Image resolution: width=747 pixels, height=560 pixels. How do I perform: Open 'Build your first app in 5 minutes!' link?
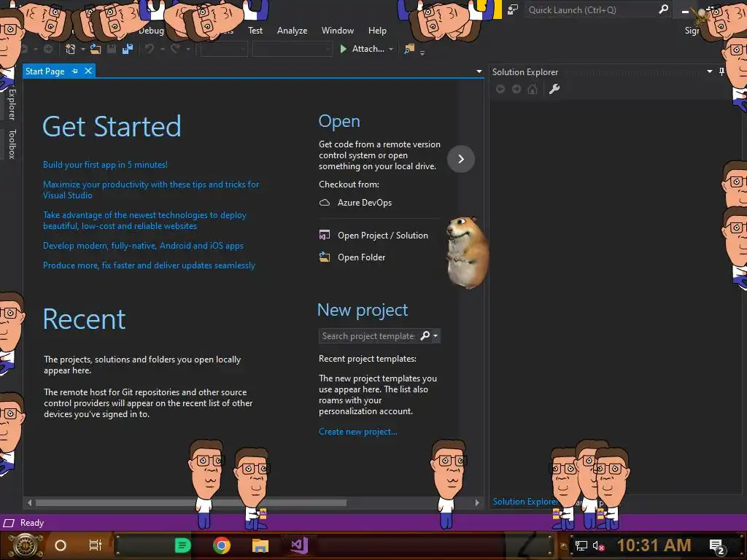105,165
